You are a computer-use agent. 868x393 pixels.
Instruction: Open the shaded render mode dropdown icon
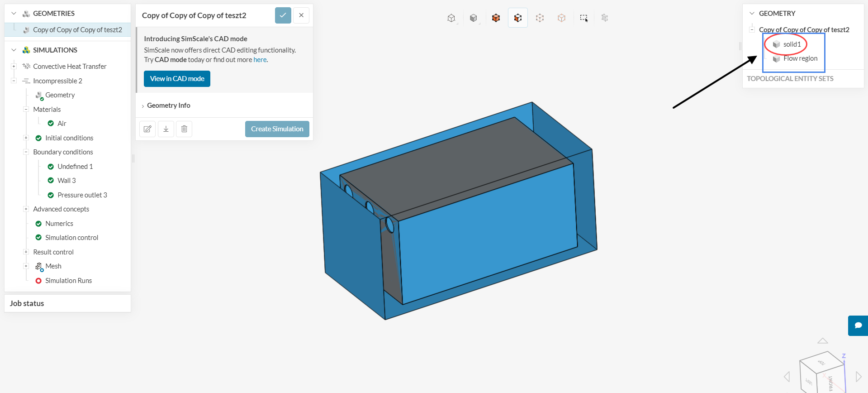click(x=474, y=18)
